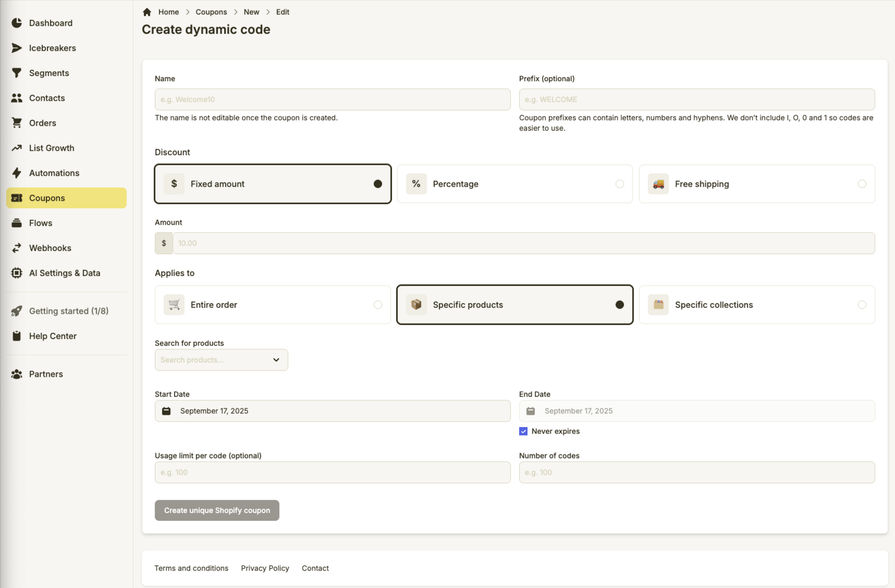This screenshot has height=588, width=895.
Task: Click the Home icon in breadcrumb
Action: [x=147, y=12]
